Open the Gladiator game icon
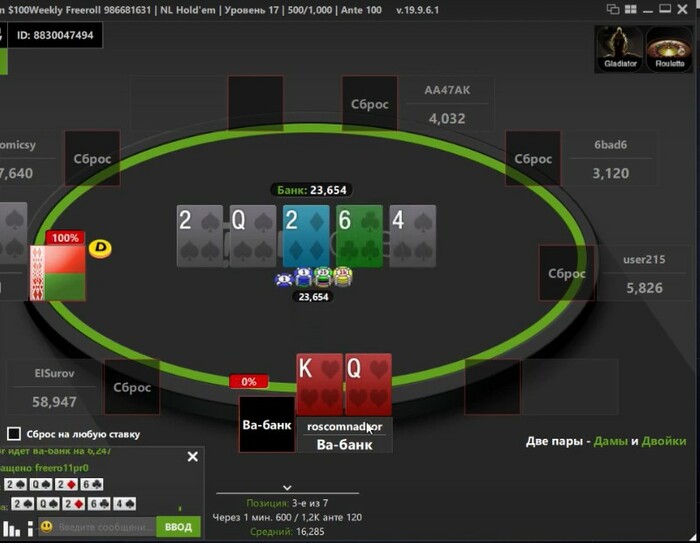 click(x=620, y=48)
